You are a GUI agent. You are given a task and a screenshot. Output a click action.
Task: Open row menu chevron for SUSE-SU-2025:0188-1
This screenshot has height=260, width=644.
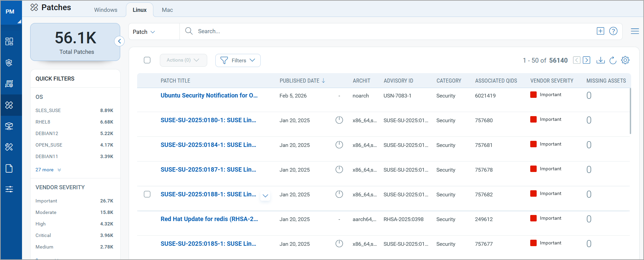[265, 196]
